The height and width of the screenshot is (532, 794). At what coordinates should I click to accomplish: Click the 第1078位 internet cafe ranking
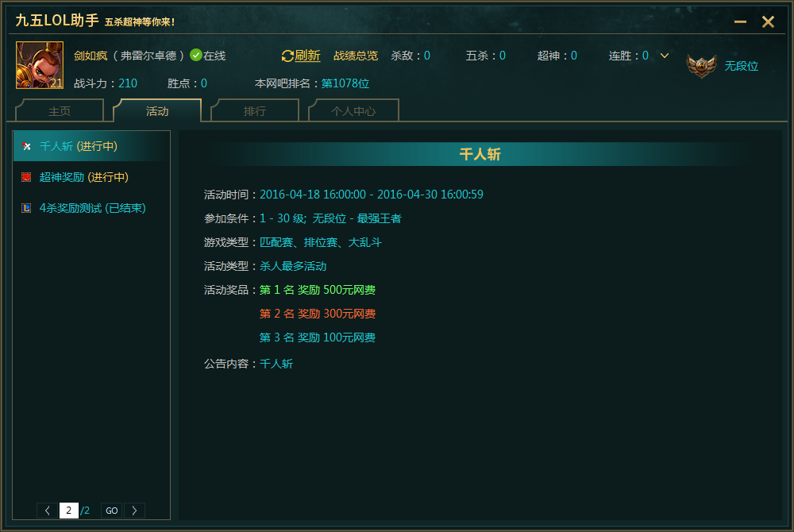(345, 83)
